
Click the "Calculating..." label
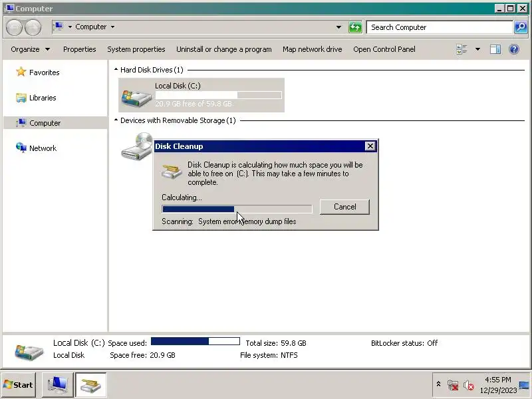click(182, 197)
